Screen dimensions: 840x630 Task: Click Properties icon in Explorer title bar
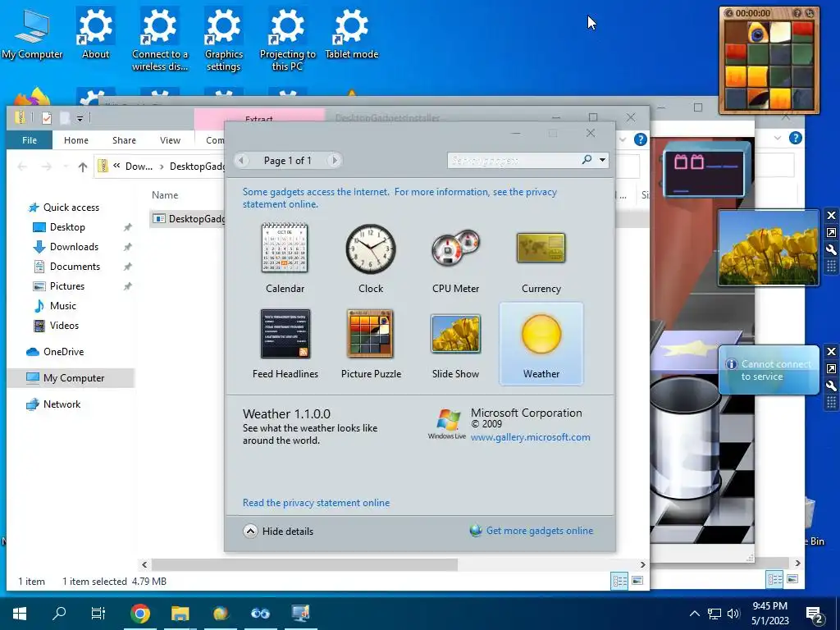tap(47, 118)
